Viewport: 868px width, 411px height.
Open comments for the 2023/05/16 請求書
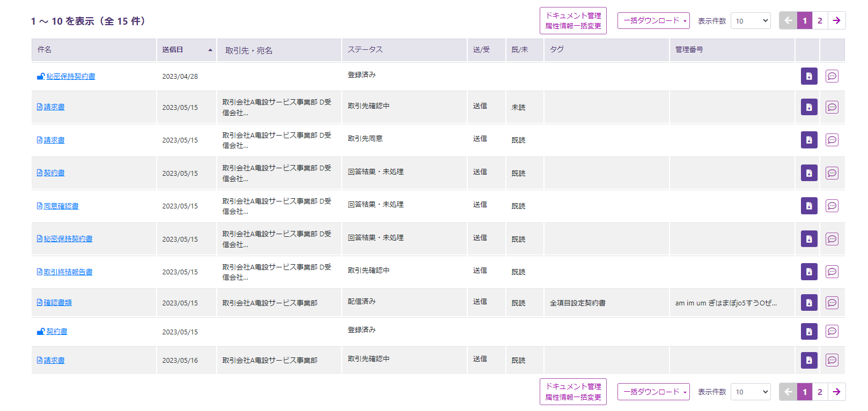click(x=832, y=360)
